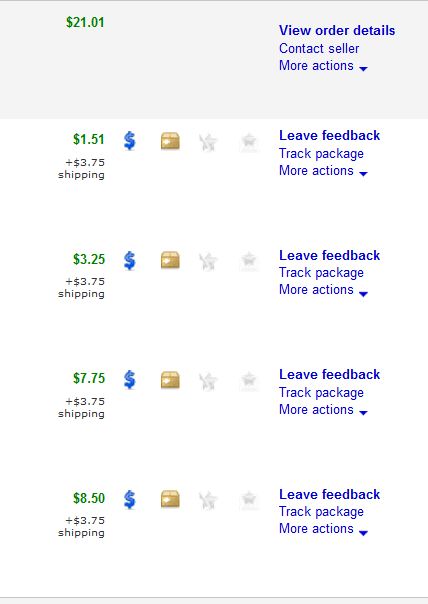
Task: Click feedback received icon for $3.25 item
Action: point(249,261)
